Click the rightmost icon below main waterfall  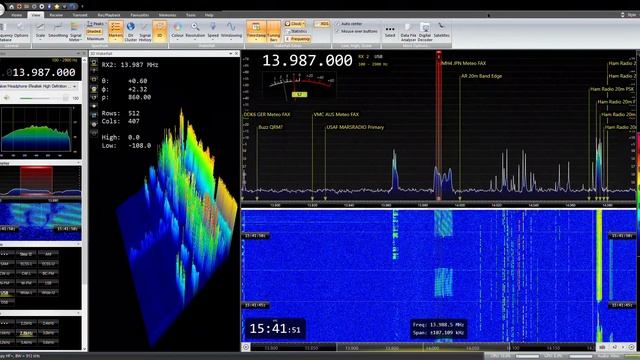631,347
